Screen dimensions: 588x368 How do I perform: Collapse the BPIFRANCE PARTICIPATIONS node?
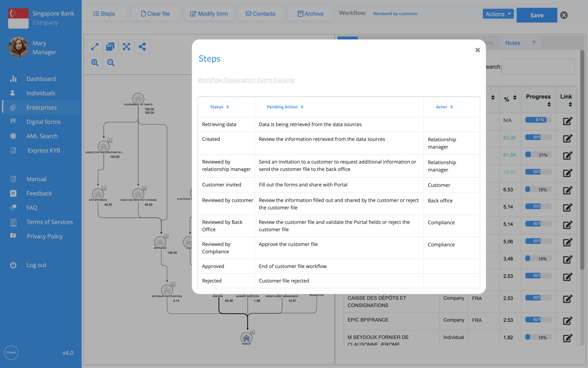coord(173,284)
